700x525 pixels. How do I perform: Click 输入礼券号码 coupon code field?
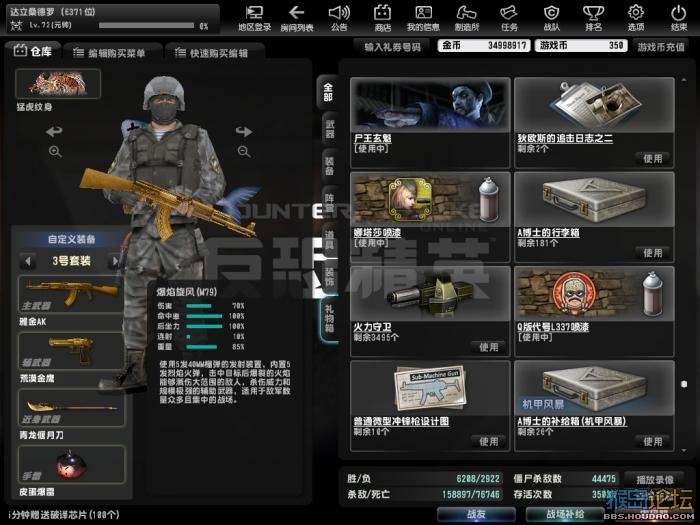pos(392,46)
